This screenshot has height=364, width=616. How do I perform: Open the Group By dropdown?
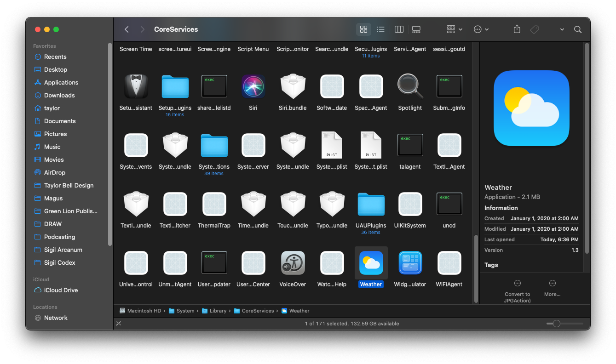click(x=454, y=29)
